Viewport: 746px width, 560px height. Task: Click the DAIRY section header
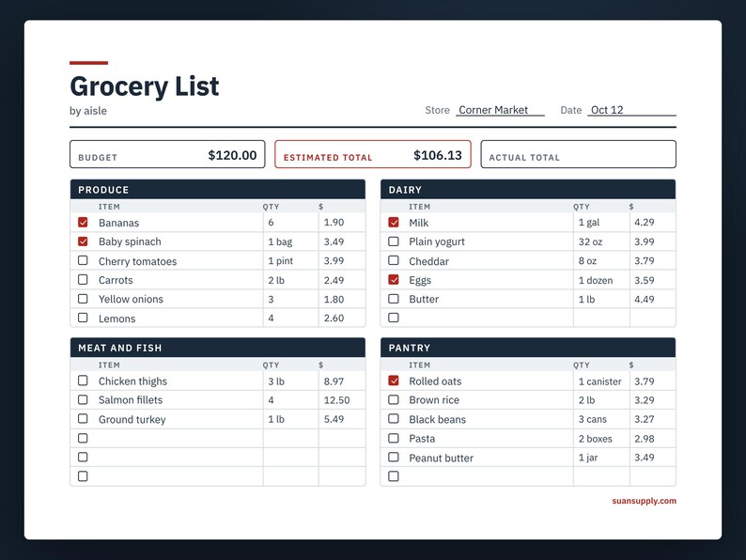click(528, 190)
